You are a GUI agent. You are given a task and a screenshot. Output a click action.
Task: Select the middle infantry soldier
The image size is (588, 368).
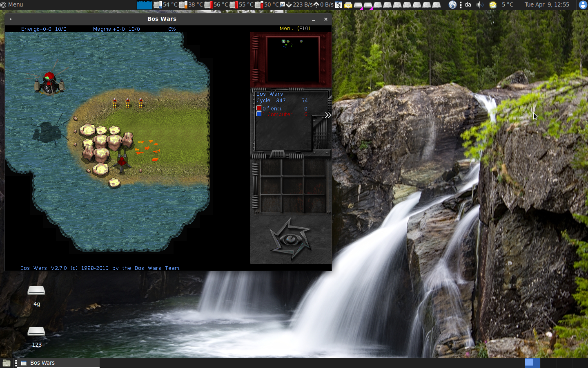[x=128, y=103]
